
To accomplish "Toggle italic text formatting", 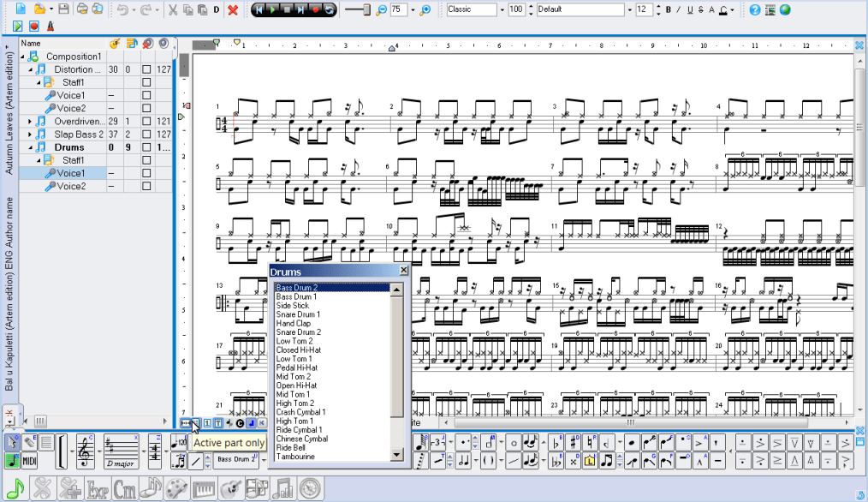I will [x=679, y=9].
